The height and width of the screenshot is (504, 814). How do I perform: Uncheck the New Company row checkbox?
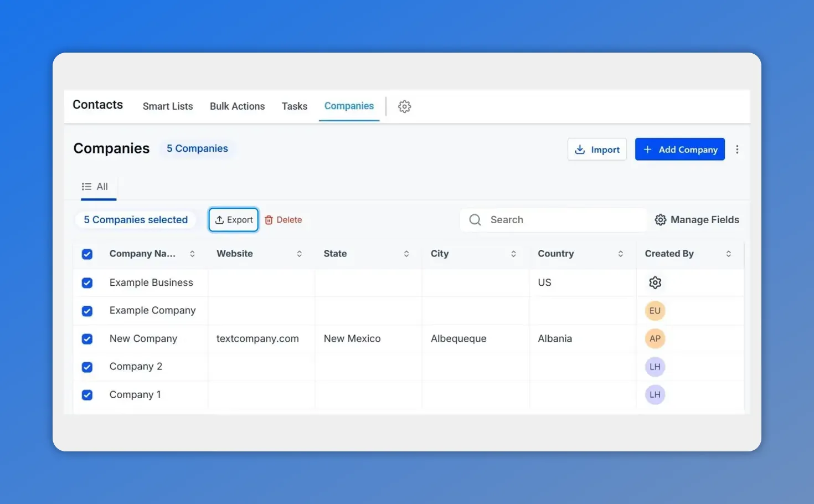point(87,338)
